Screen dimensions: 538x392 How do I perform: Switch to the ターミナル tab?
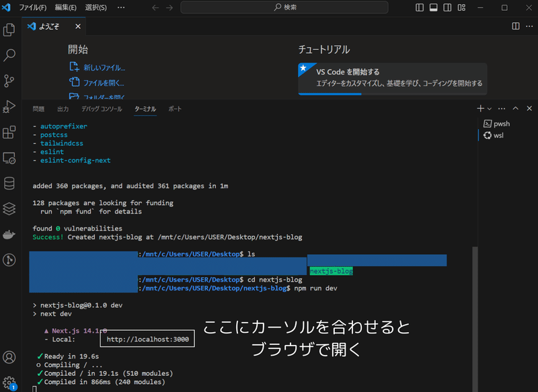tap(145, 109)
